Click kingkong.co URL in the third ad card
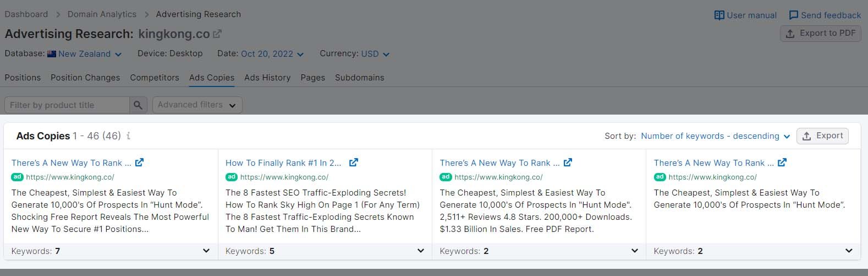This screenshot has height=276, width=868. click(498, 177)
